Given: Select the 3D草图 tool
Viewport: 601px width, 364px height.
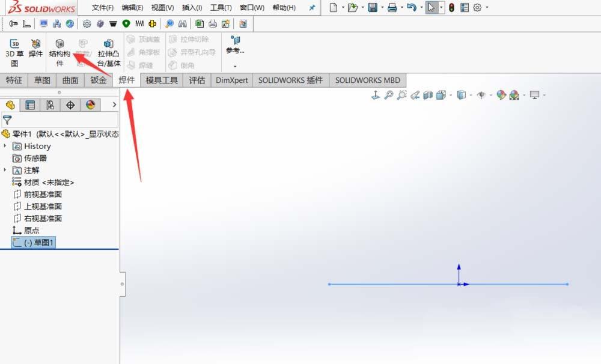Looking at the screenshot, I should click(13, 51).
